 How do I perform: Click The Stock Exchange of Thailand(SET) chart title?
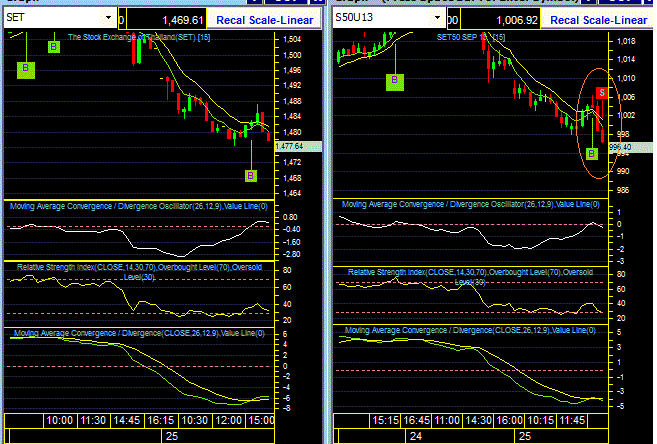[x=139, y=37]
